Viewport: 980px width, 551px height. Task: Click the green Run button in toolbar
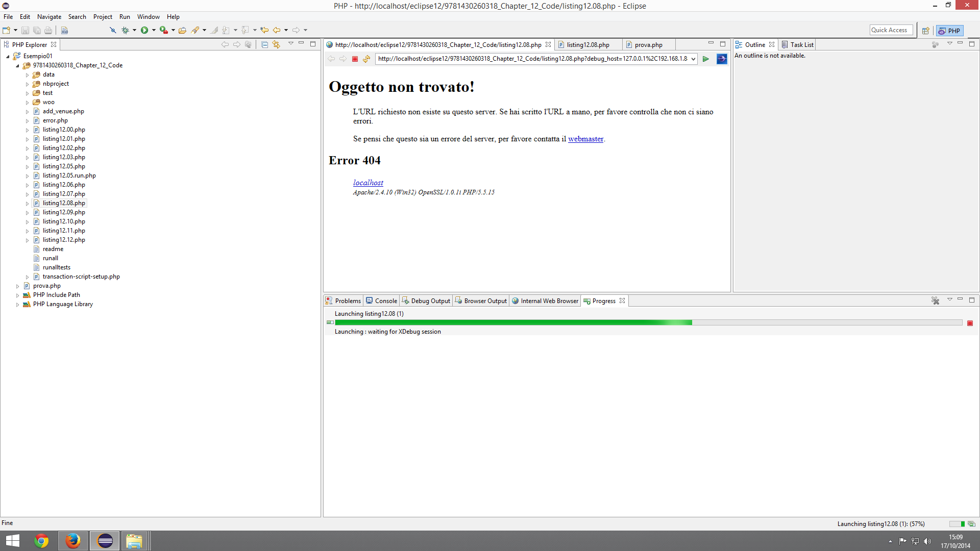tap(144, 30)
